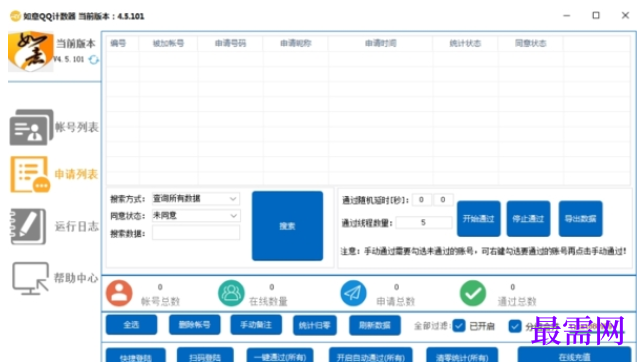This screenshot has width=643, height=362.
Task: Switch to 运行日志 tab label
Action: [77, 226]
